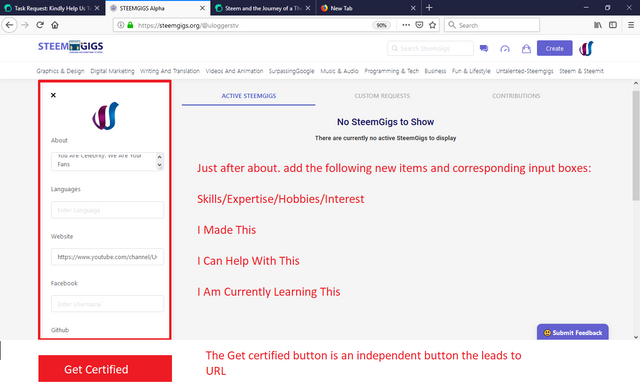640x392 pixels.
Task: Switch to Contributions tab
Action: click(516, 96)
